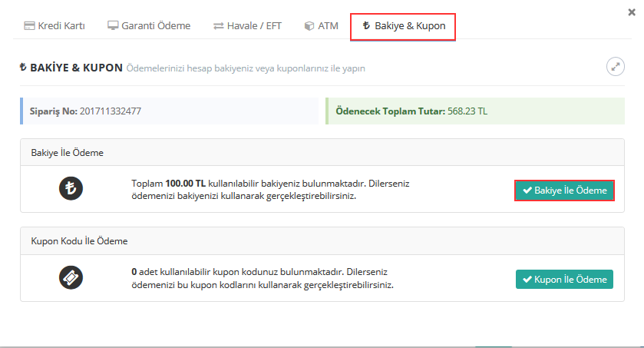Click the Kupon Kodu İle Ödeme header
Image resolution: width=644 pixels, height=348 pixels.
(x=79, y=240)
